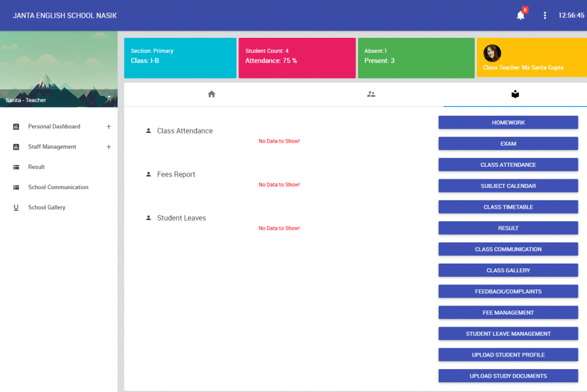Switch to the home tab
Viewport: 587px width, 392px height.
point(212,93)
